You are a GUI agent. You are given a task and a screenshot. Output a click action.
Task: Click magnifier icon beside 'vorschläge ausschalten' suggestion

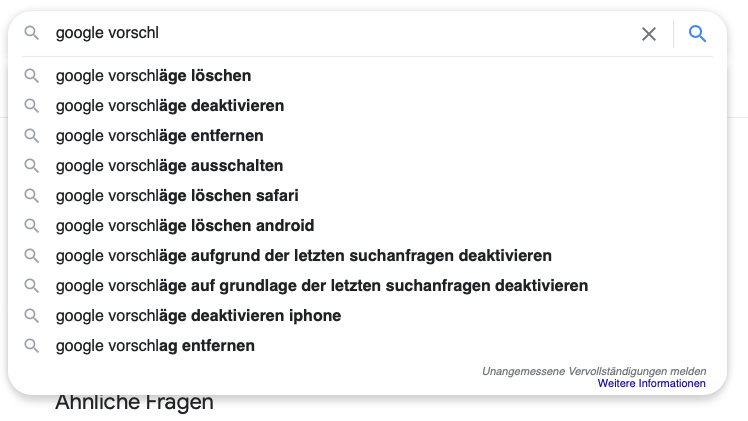coord(31,166)
